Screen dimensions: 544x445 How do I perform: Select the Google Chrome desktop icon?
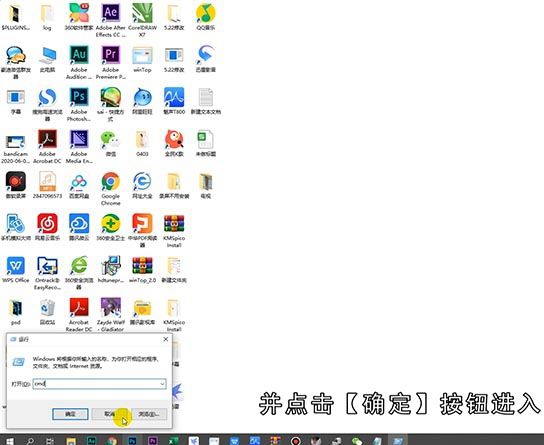pos(110,188)
